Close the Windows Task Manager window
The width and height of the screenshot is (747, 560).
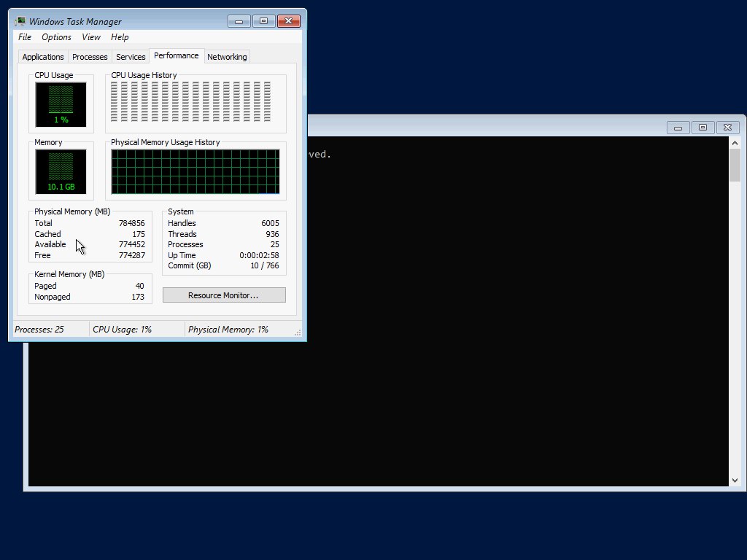pyautogui.click(x=289, y=21)
